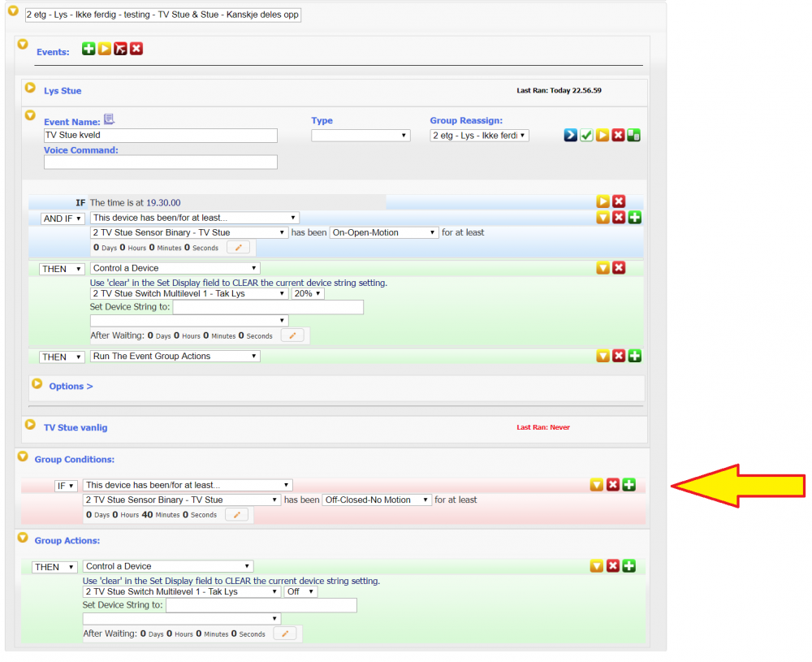The width and height of the screenshot is (812, 662).
Task: Click green add event icon beside Events
Action: coord(89,50)
